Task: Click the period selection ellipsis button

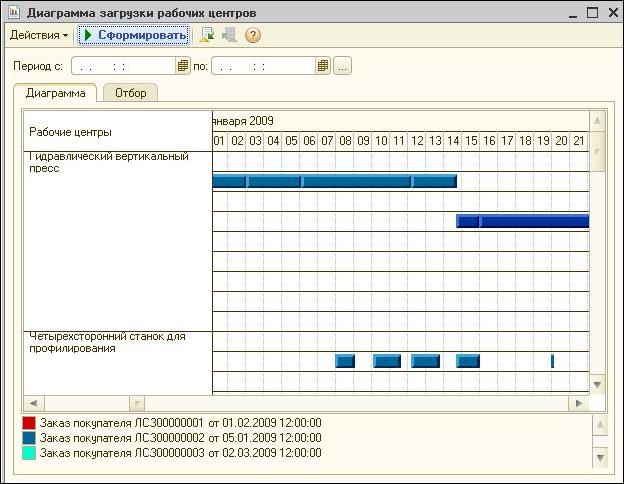Action: pyautogui.click(x=342, y=66)
